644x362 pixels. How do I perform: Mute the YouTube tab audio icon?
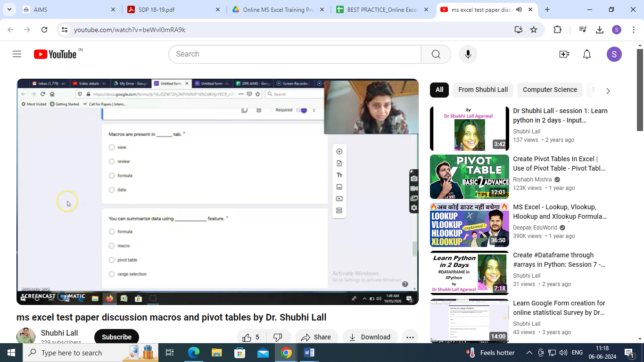tap(519, 9)
